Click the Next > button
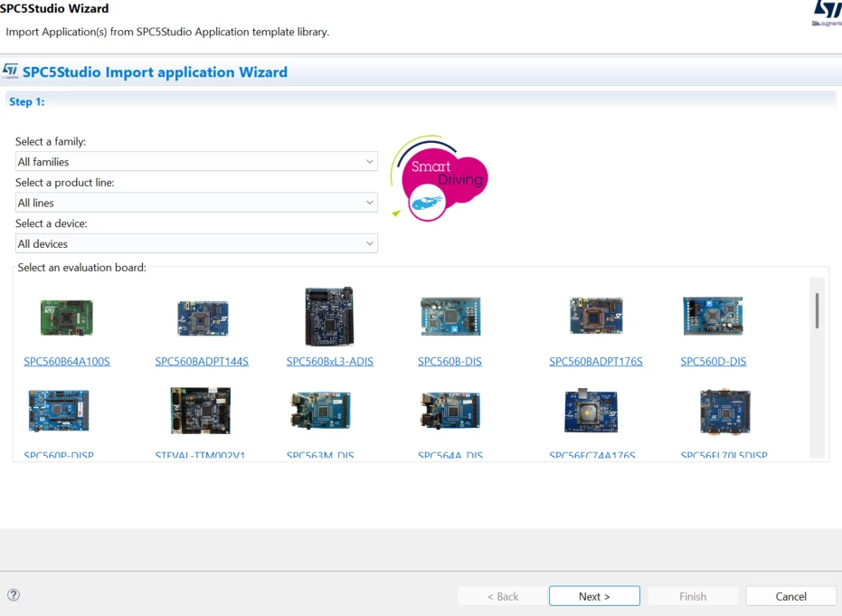 point(594,596)
